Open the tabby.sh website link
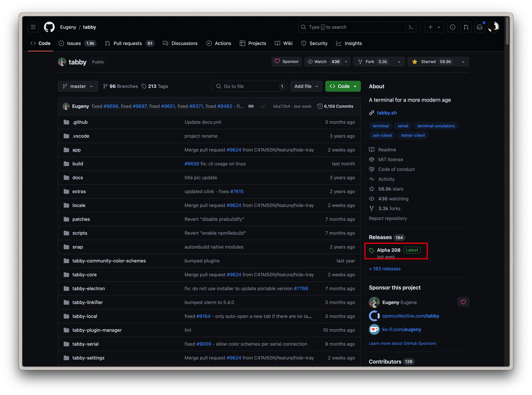The height and width of the screenshot is (395, 532). pyautogui.click(x=386, y=113)
